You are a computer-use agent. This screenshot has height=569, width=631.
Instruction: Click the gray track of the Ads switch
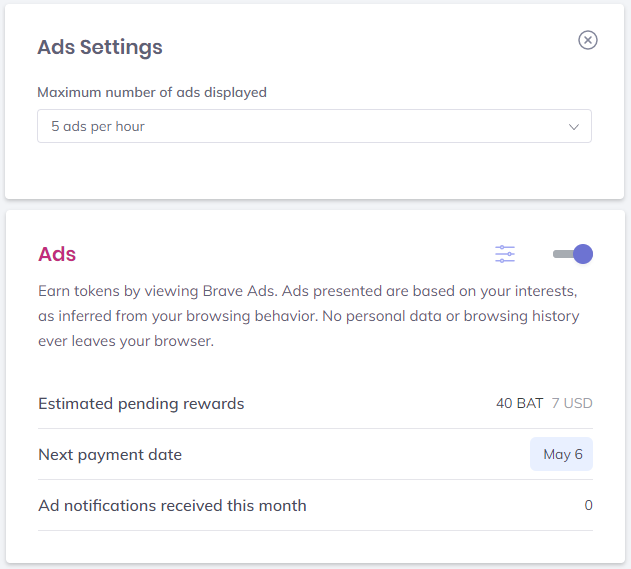pyautogui.click(x=561, y=254)
